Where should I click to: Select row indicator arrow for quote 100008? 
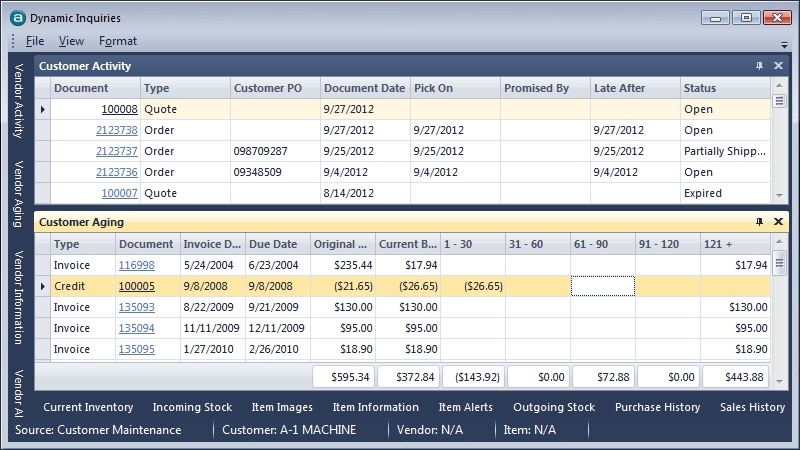coord(42,109)
